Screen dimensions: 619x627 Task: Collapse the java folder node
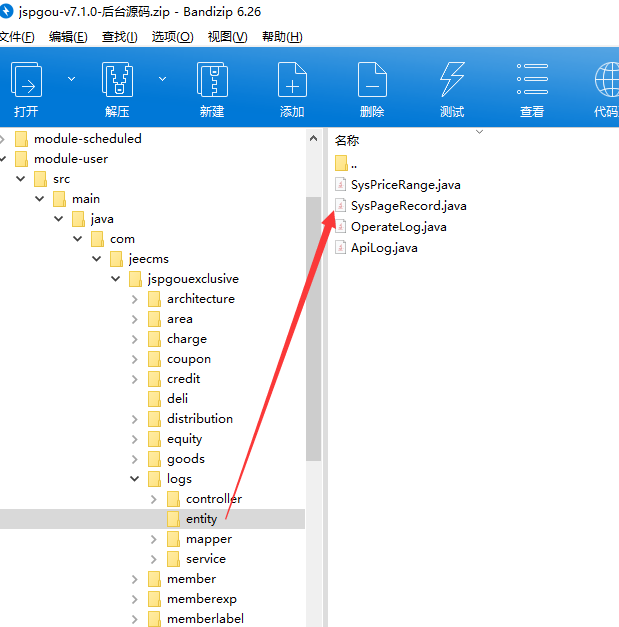(58, 219)
